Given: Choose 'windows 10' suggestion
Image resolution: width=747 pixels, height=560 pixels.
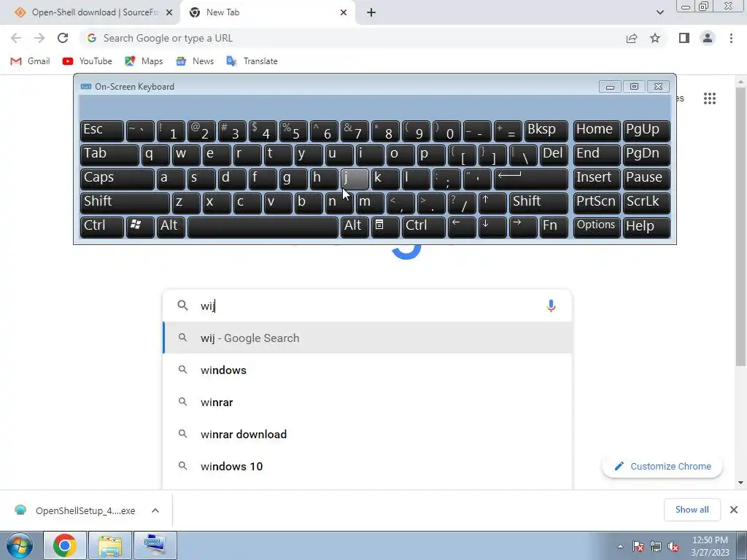Looking at the screenshot, I should [368, 466].
